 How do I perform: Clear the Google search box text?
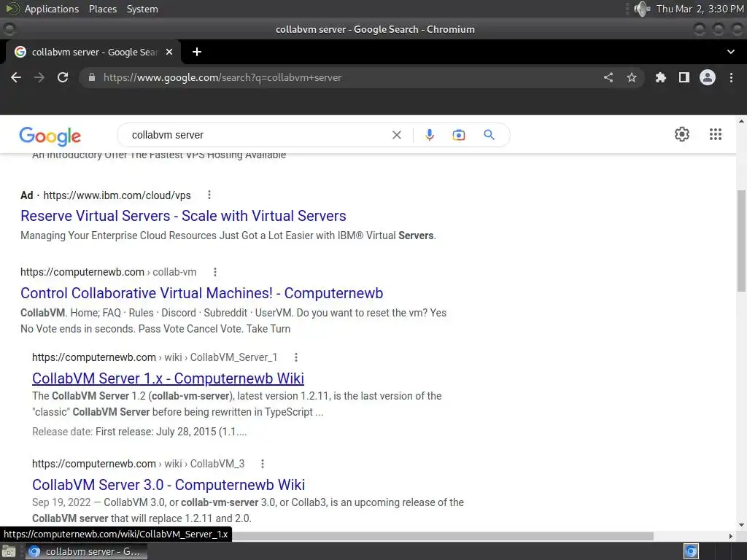click(396, 135)
